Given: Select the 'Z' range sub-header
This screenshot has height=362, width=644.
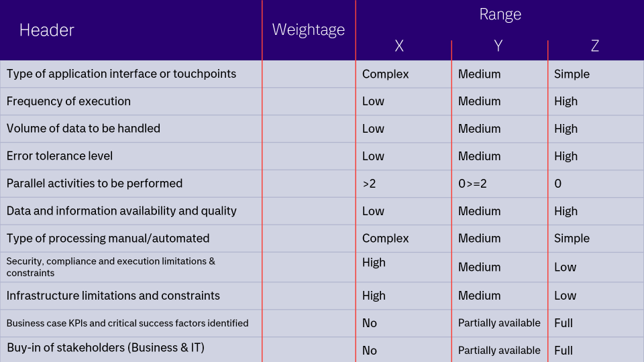Looking at the screenshot, I should tap(594, 46).
